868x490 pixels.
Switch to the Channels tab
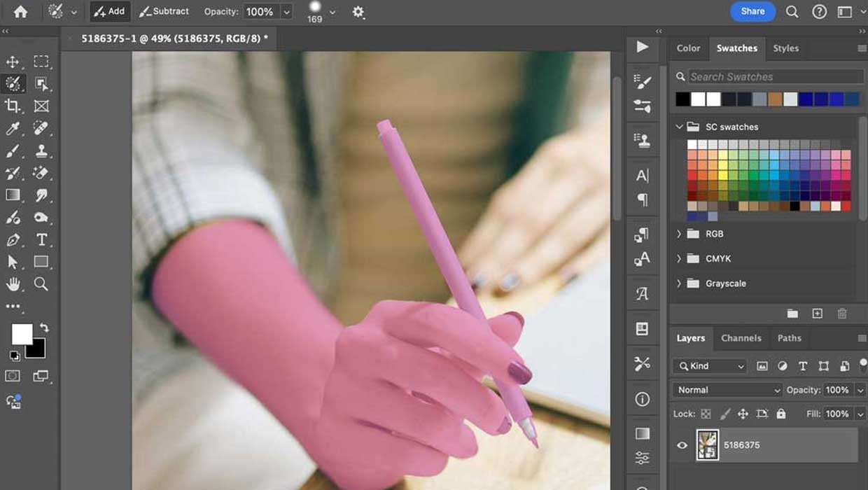coord(741,338)
